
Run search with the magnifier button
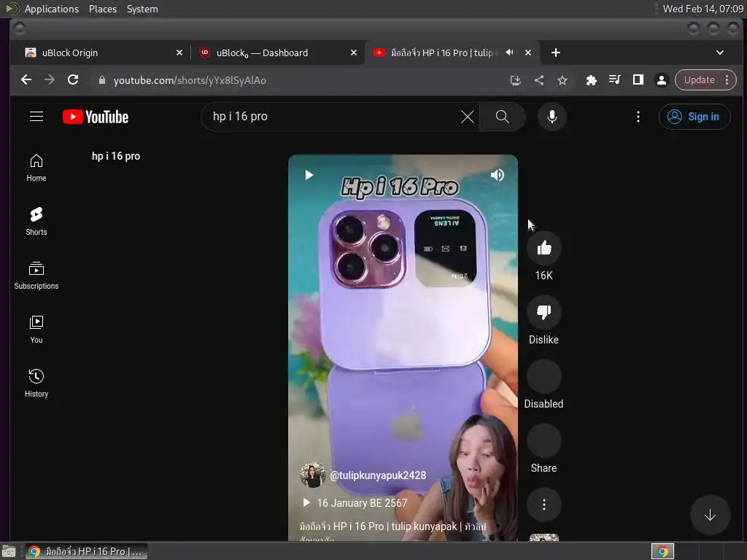tap(502, 117)
